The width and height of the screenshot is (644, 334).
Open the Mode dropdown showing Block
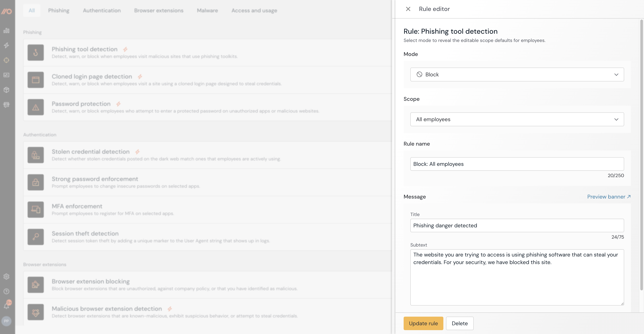click(517, 74)
